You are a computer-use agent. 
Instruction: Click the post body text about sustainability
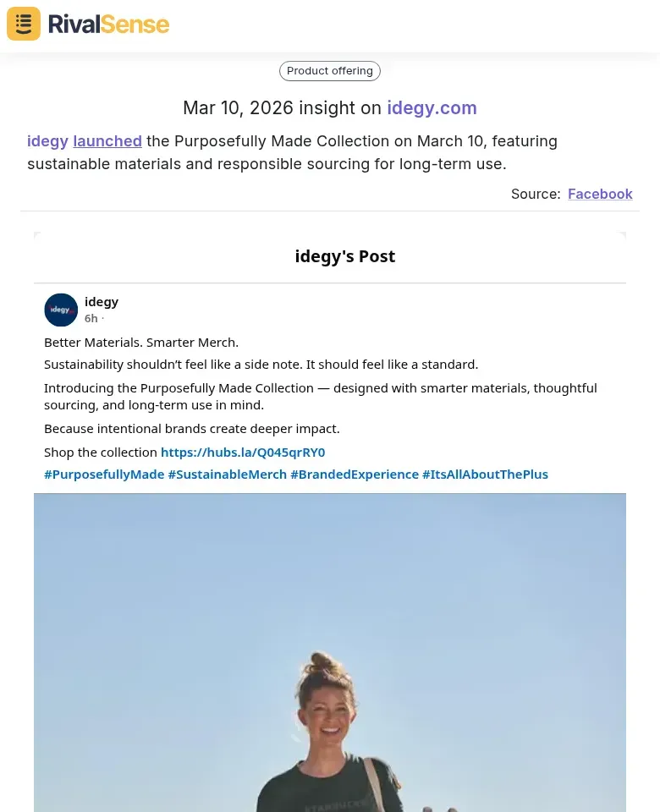click(x=261, y=364)
